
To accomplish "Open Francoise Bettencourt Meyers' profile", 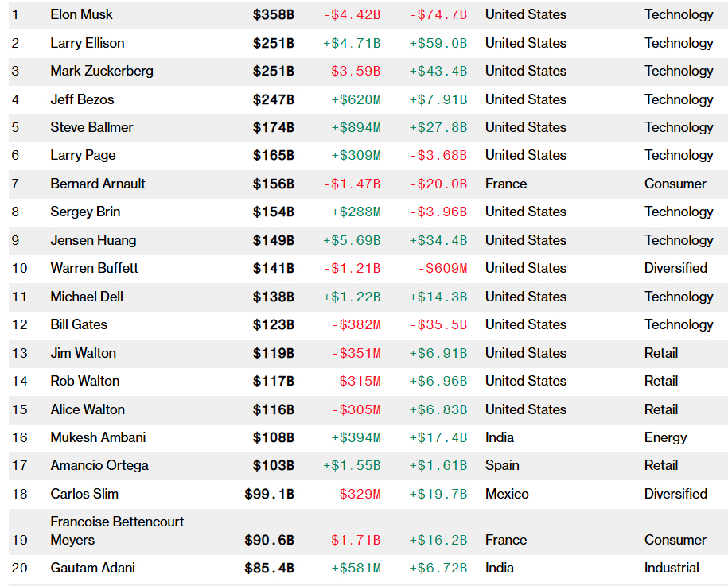I will click(x=117, y=531).
